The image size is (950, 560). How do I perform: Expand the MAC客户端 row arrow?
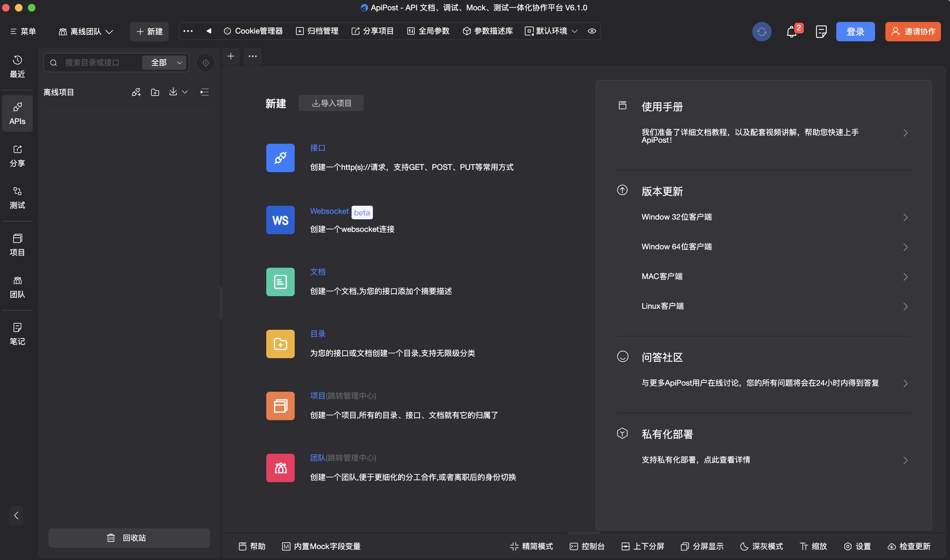point(905,276)
